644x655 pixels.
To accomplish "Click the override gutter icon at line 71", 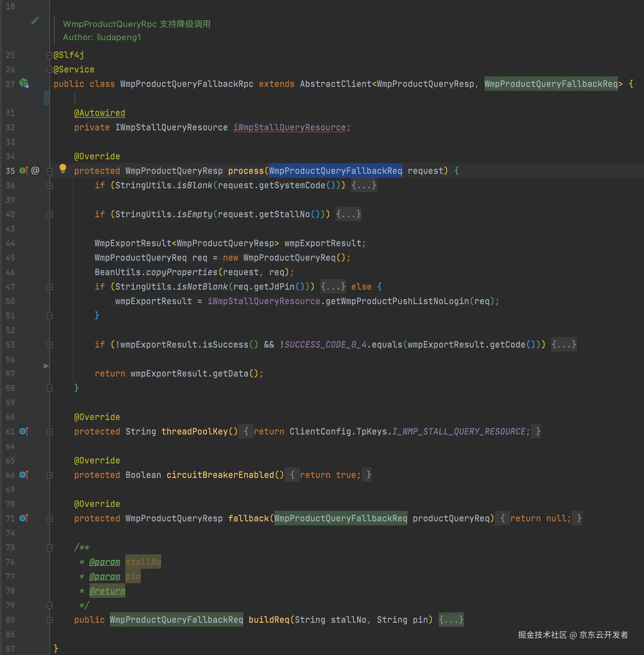I will (24, 518).
